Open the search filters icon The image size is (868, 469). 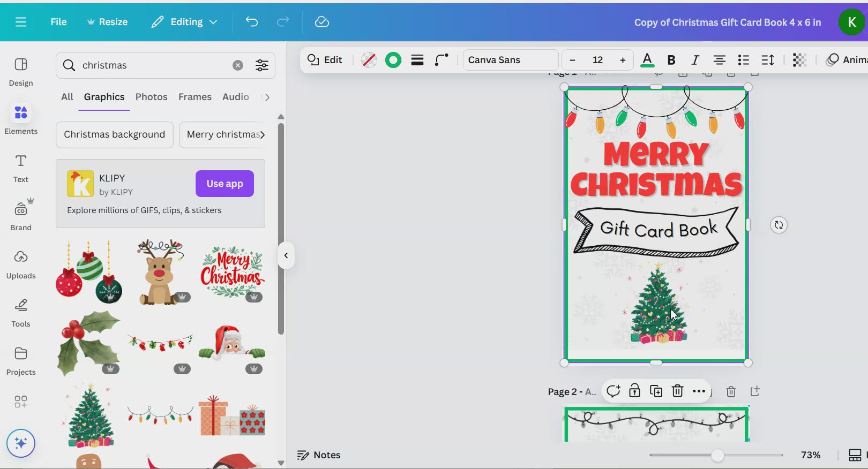tap(262, 65)
